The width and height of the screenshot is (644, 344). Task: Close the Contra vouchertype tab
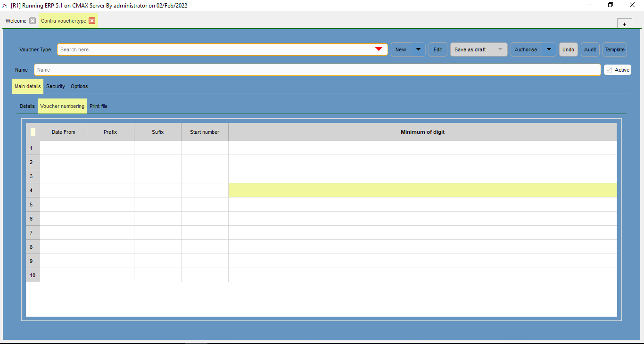click(92, 21)
